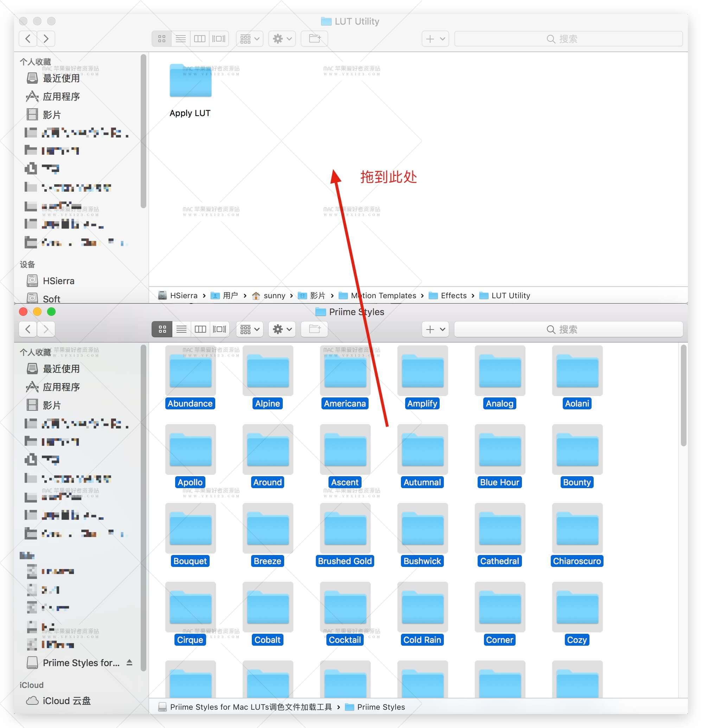702x728 pixels.
Task: Select the Cocktail folder
Action: 345,608
